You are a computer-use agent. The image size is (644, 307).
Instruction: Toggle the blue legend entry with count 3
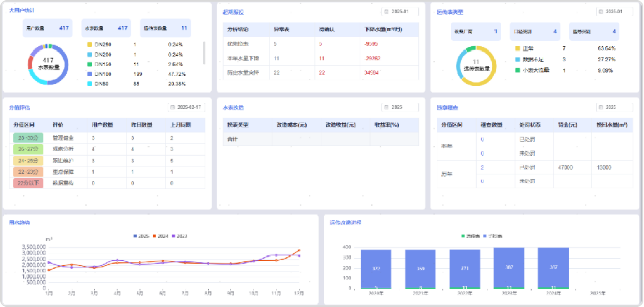529,60
